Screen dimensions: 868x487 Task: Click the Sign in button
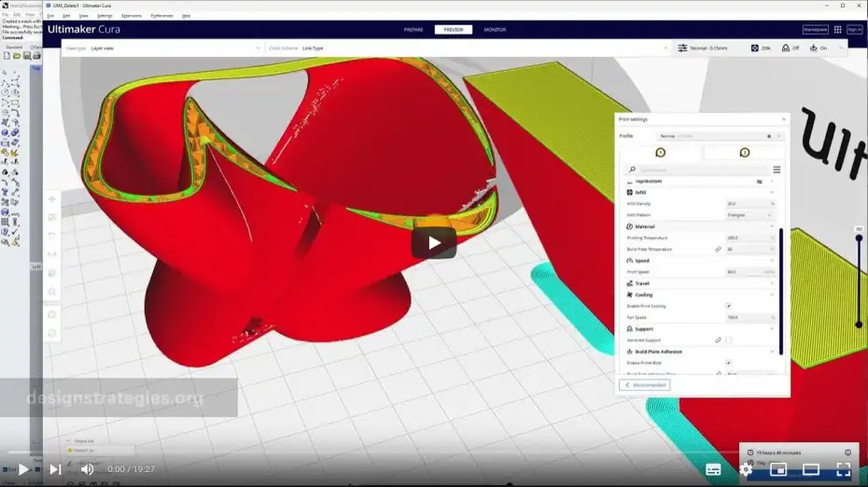(854, 30)
